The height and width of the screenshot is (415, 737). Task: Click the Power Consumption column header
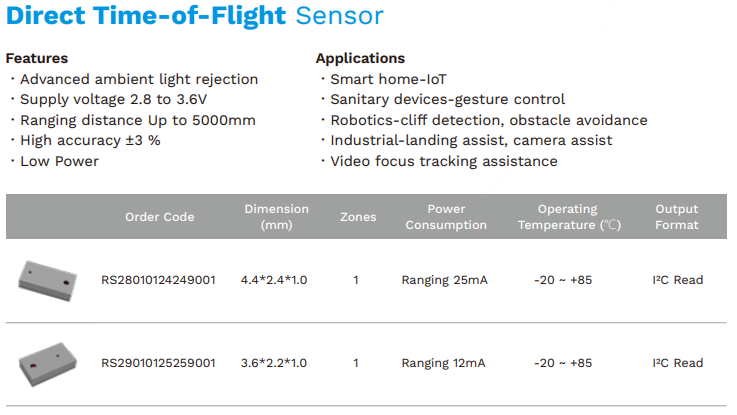[x=446, y=217]
